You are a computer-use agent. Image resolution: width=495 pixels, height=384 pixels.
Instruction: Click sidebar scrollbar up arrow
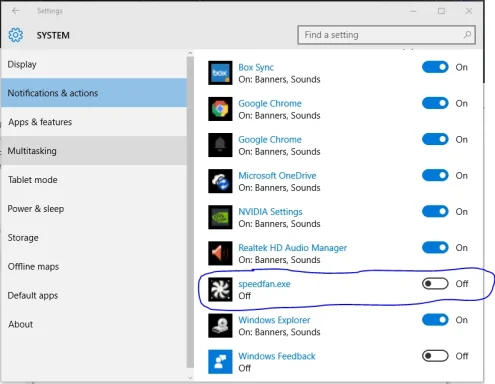[190, 53]
